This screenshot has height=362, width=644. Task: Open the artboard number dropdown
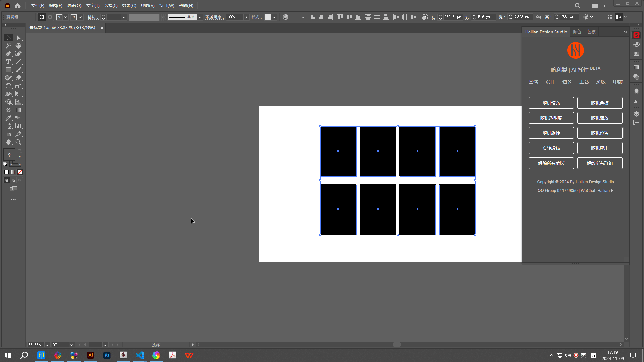(x=105, y=345)
